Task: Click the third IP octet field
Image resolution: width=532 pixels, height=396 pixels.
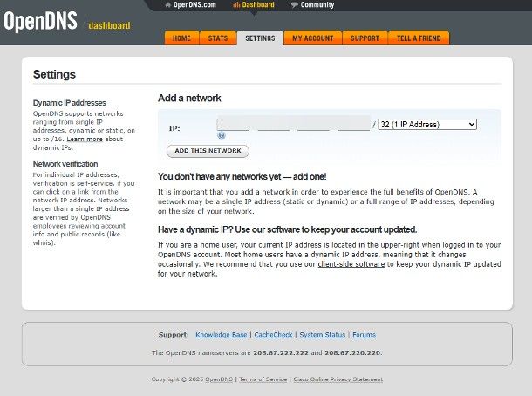Action: tap(313, 124)
